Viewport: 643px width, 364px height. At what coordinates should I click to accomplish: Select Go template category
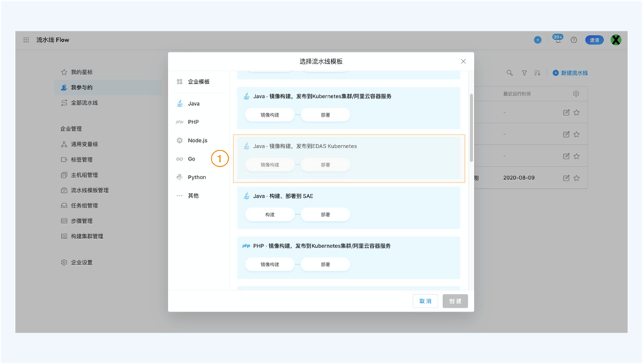pyautogui.click(x=192, y=159)
